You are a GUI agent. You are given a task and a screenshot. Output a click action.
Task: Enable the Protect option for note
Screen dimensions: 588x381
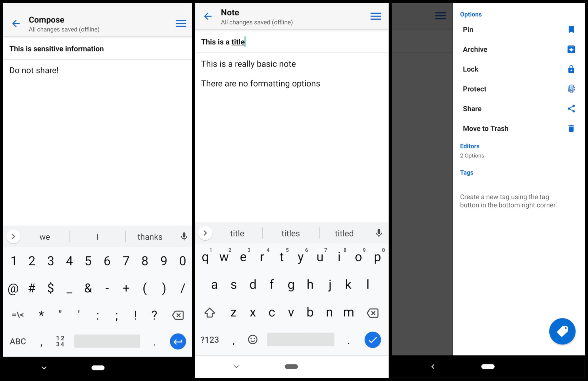click(x=474, y=89)
